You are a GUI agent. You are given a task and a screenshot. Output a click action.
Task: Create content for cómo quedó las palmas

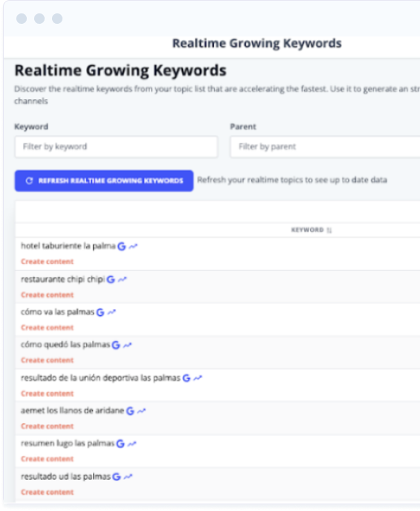point(48,361)
